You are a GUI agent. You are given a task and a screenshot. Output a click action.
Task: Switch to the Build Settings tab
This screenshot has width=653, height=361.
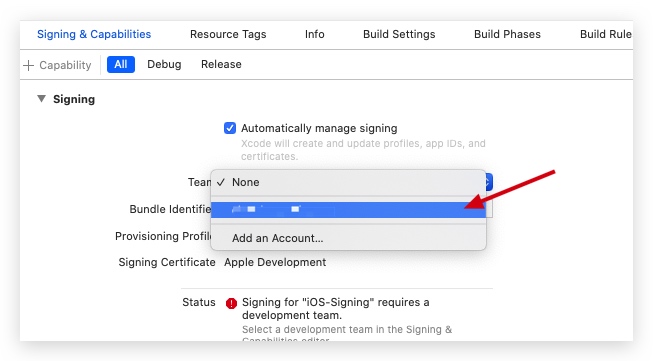[x=399, y=34]
